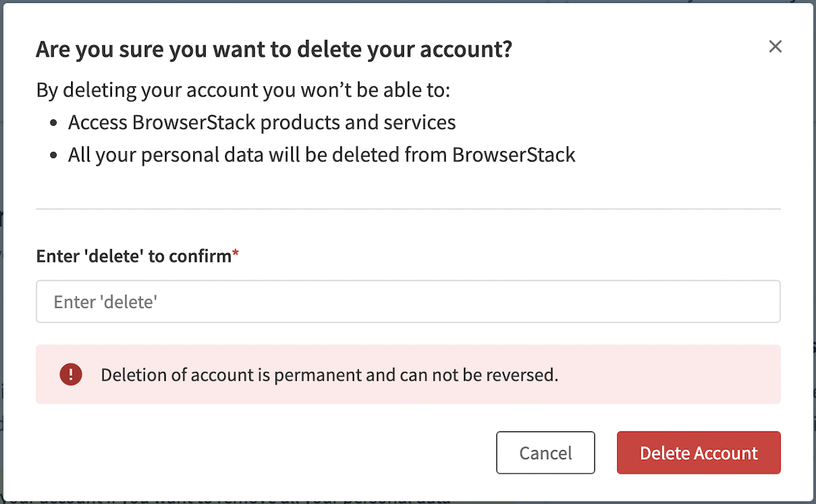The height and width of the screenshot is (504, 816).
Task: Click the word 'BrowserStack' in the second bullet
Action: [x=514, y=155]
